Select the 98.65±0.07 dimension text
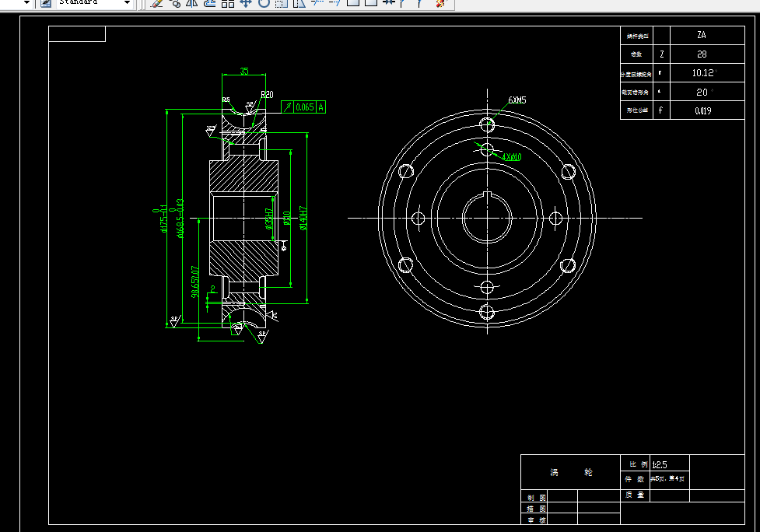Image resolution: width=760 pixels, height=532 pixels. tap(195, 282)
